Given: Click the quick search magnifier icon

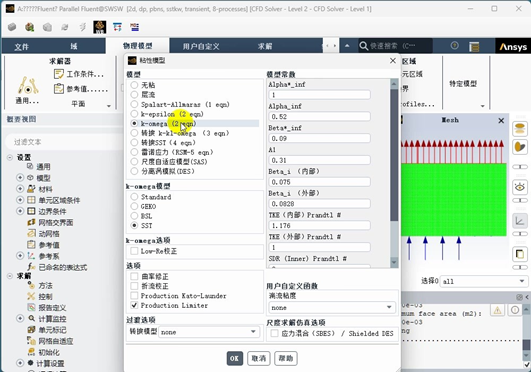Looking at the screenshot, I should pos(363,46).
